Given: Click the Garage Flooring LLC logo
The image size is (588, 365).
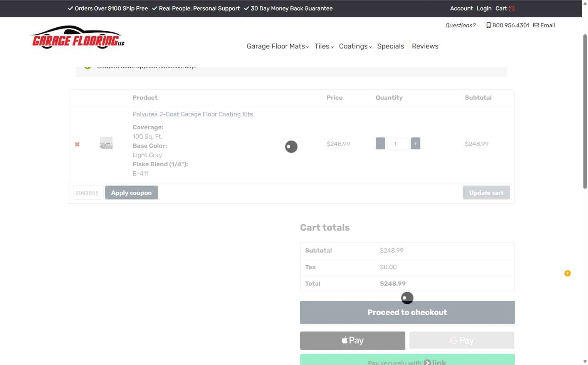Looking at the screenshot, I should (78, 38).
